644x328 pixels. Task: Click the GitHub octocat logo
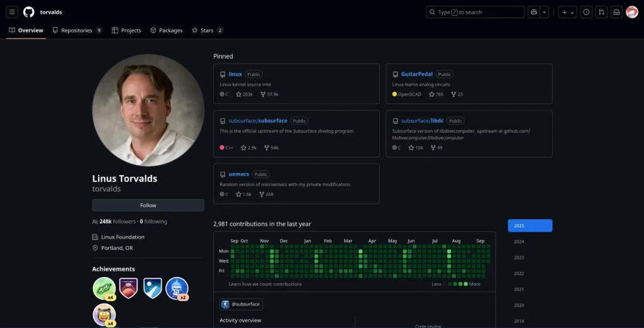(x=29, y=12)
